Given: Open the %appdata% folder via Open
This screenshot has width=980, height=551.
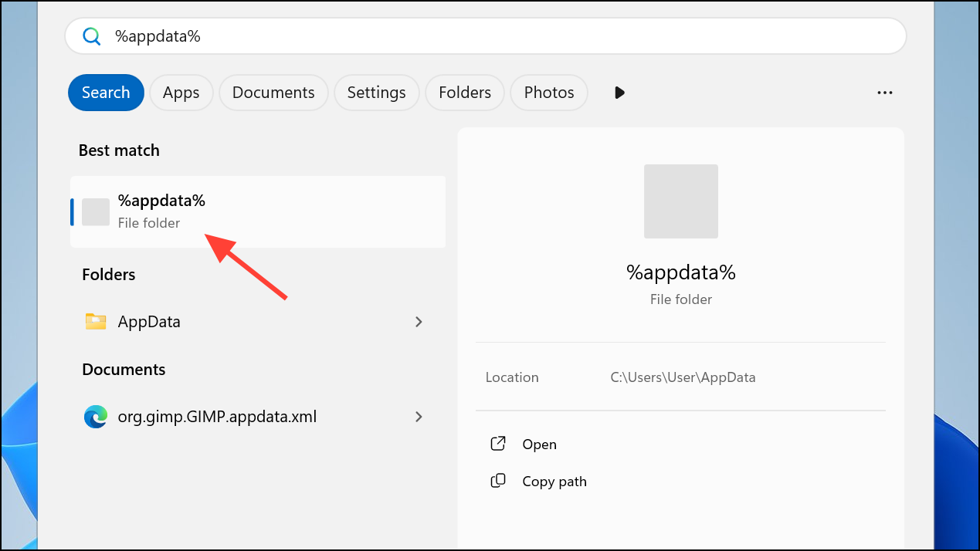Looking at the screenshot, I should 539,445.
